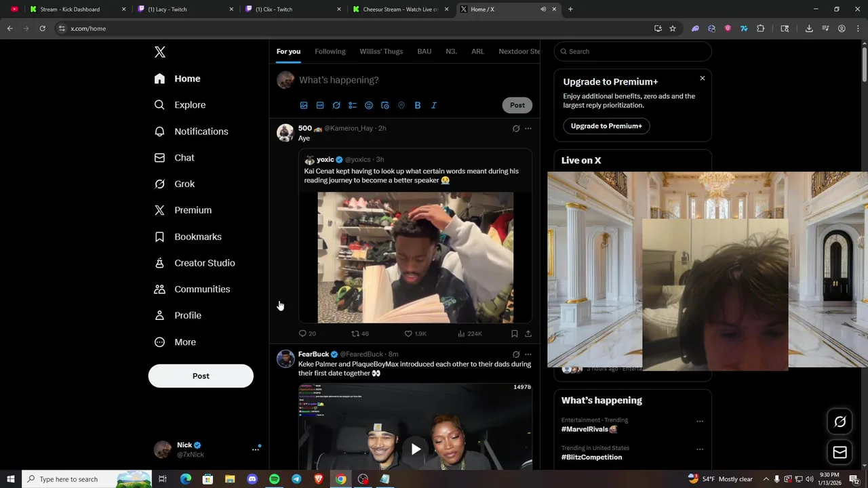Viewport: 868px width, 488px height.
Task: Select the For you tab
Action: [x=288, y=52]
